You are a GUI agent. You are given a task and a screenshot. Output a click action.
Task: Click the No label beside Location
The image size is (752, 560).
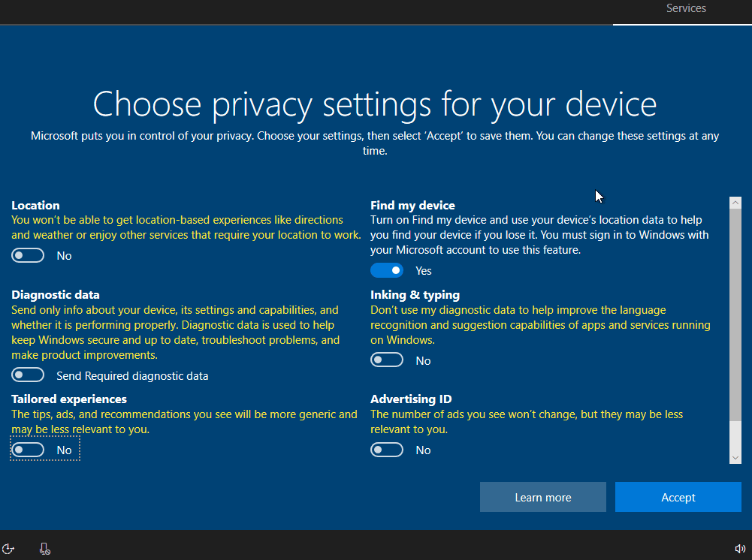[64, 255]
